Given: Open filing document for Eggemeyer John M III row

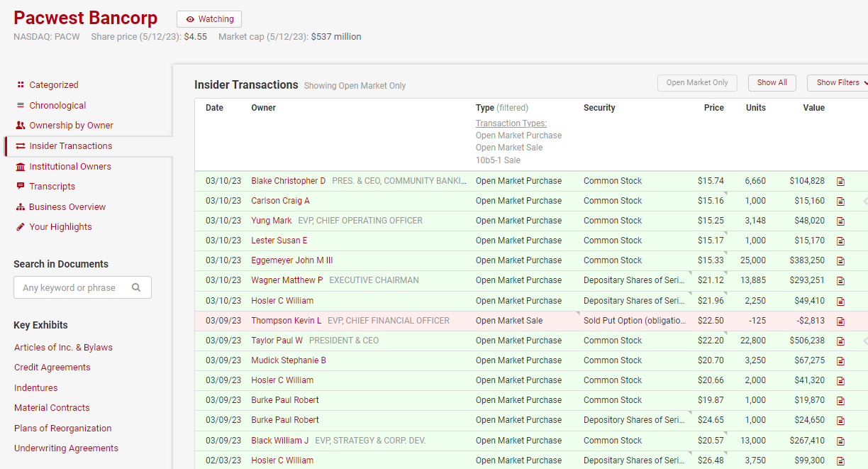Looking at the screenshot, I should click(x=840, y=260).
